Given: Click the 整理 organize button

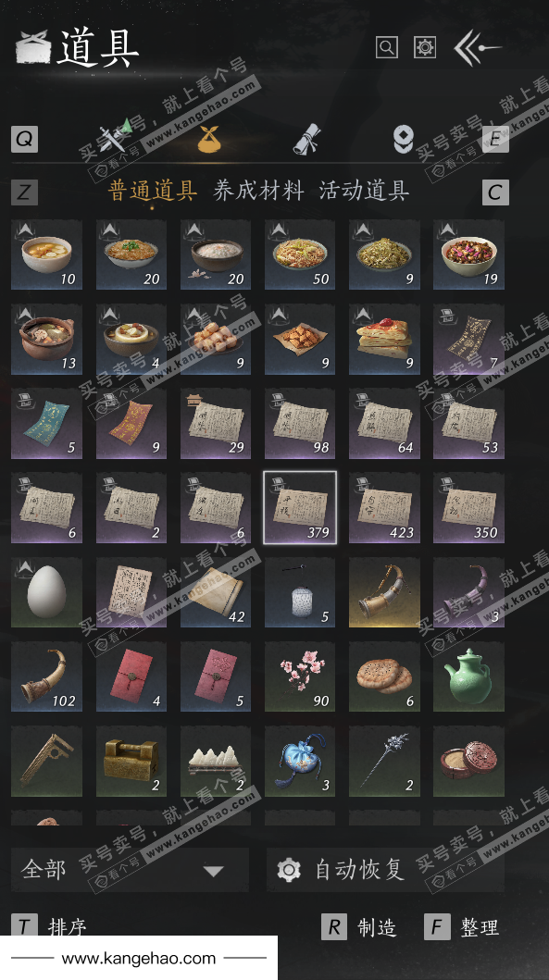Looking at the screenshot, I should (462, 927).
